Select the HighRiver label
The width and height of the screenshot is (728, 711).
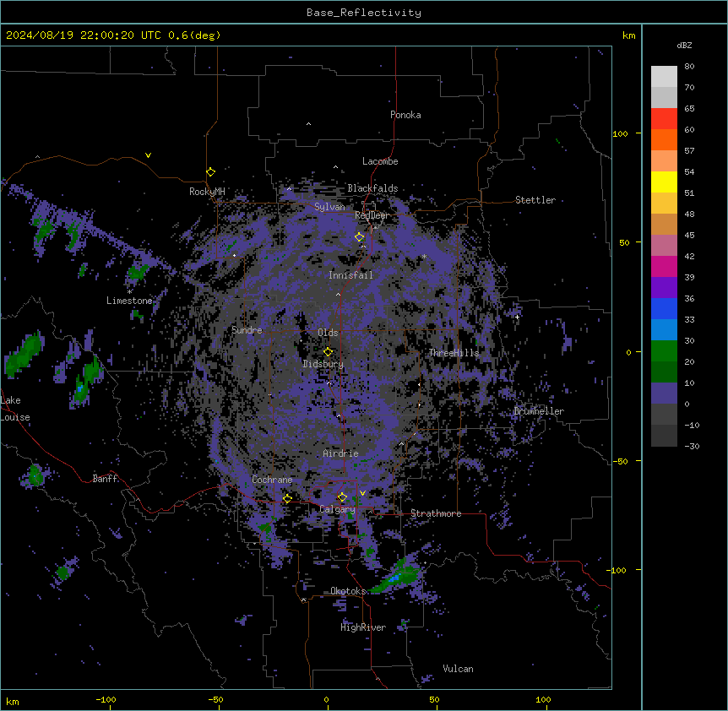click(x=363, y=627)
